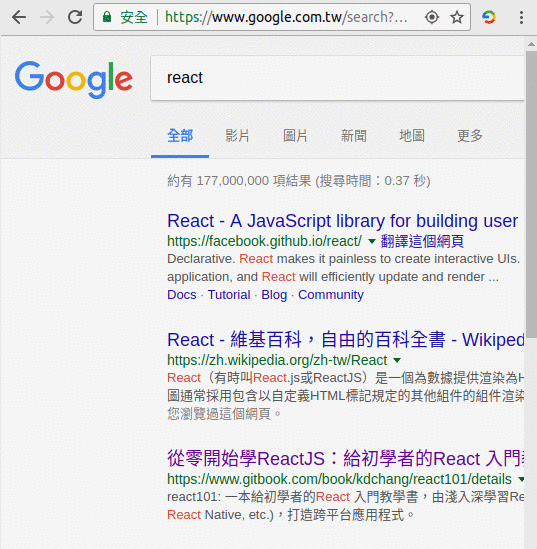Focus the address bar URL
The width and height of the screenshot is (537, 549).
[x=286, y=17]
